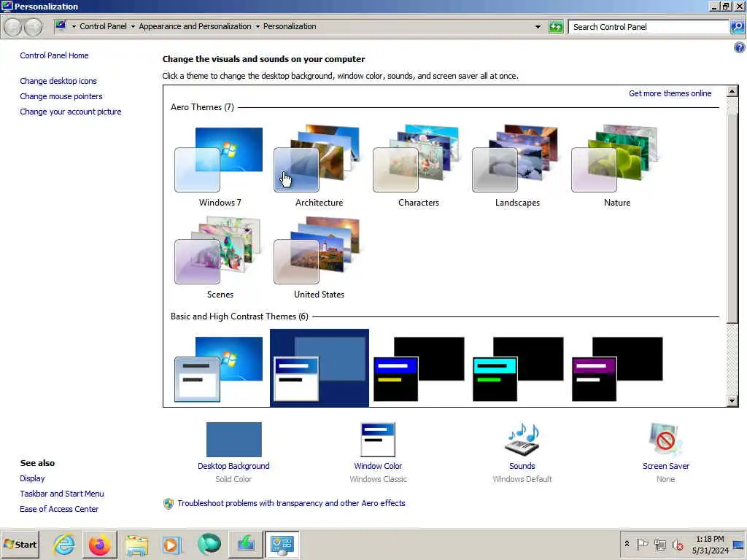This screenshot has height=560, width=747.
Task: Go to Control Panel Home
Action: pyautogui.click(x=54, y=55)
